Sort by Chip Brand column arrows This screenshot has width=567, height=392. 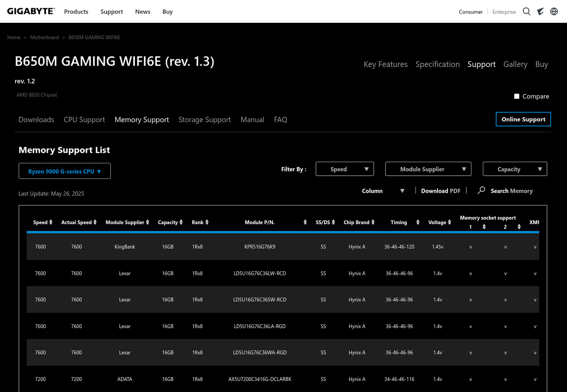[x=373, y=222]
